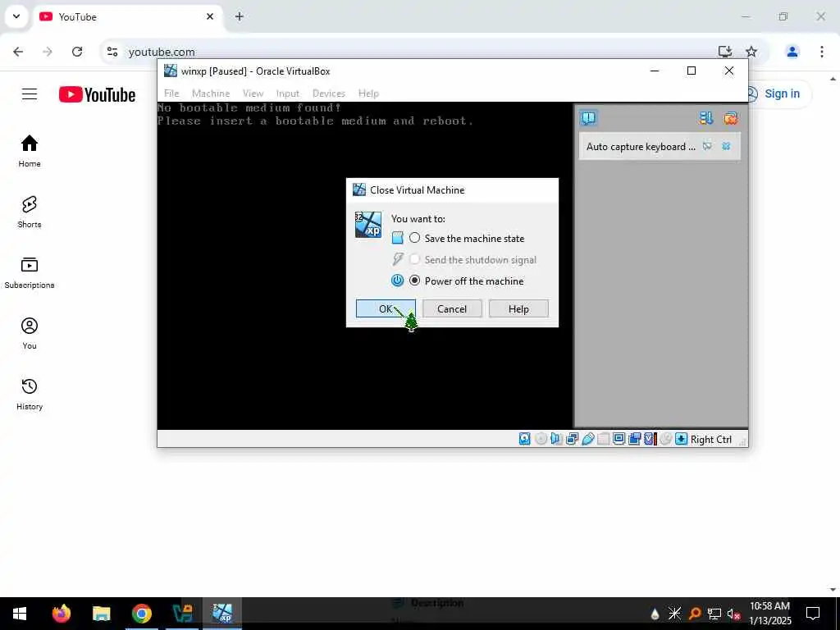Click the display status bar icon

coord(619,439)
